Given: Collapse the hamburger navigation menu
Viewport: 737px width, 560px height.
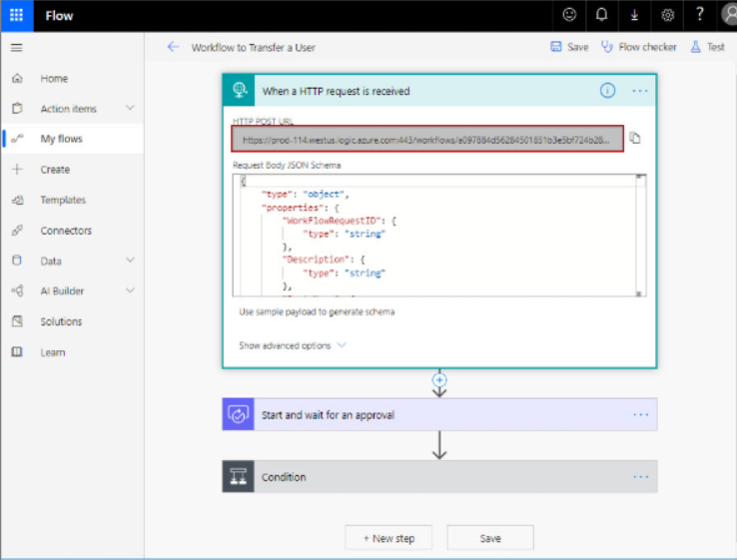Looking at the screenshot, I should point(16,48).
